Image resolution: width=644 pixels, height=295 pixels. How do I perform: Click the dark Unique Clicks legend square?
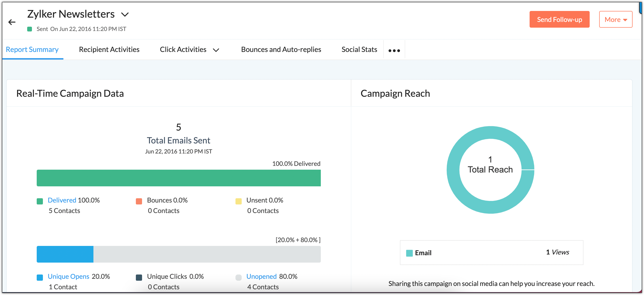pyautogui.click(x=139, y=278)
